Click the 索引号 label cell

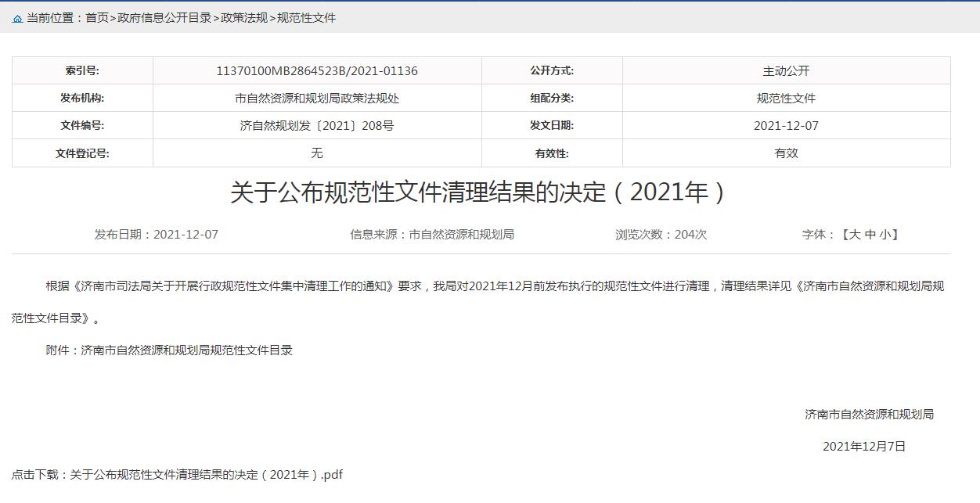click(x=82, y=70)
